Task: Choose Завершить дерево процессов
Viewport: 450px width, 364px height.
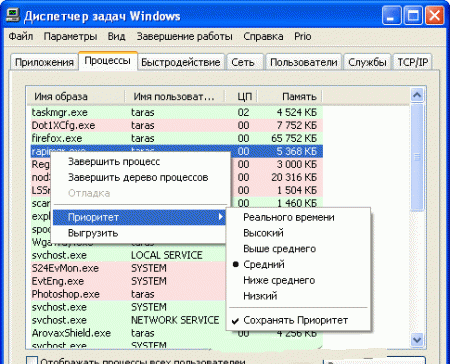Action: pyautogui.click(x=138, y=177)
